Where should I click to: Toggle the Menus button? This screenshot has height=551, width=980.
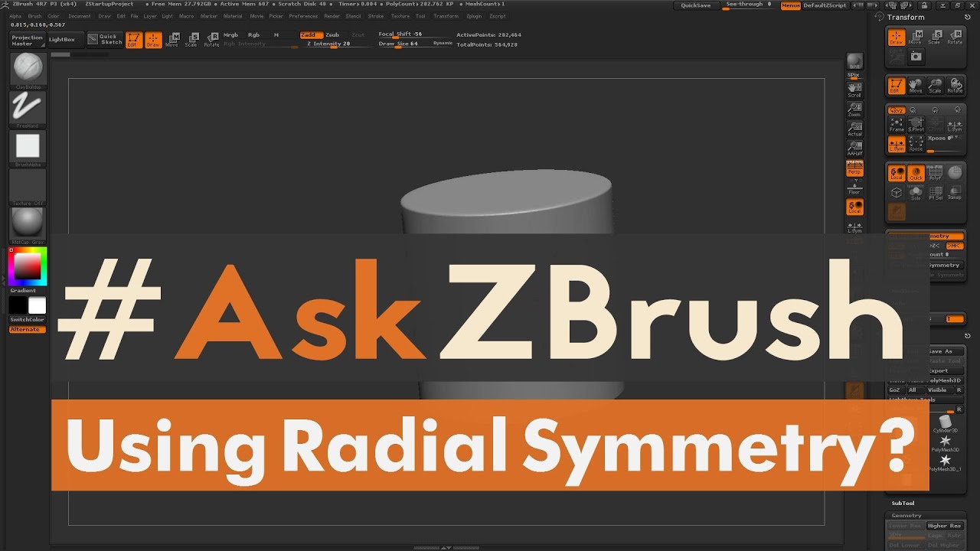tap(790, 5)
